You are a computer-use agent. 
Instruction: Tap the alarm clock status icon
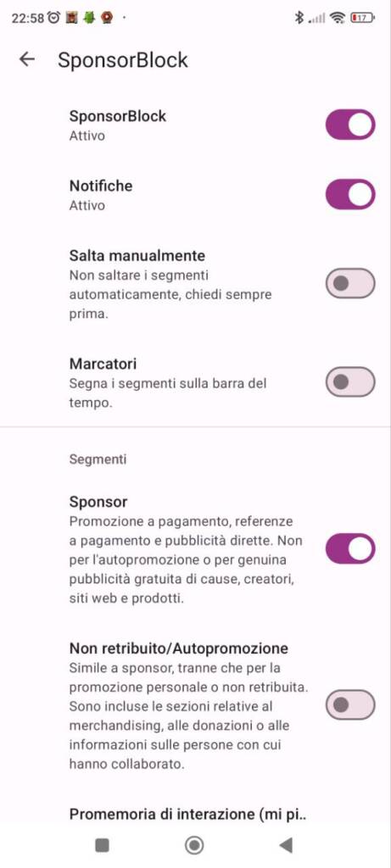point(53,18)
